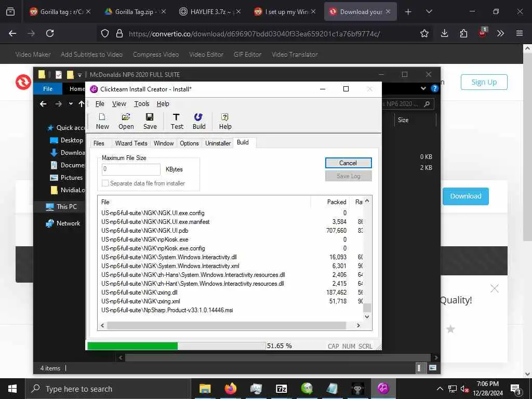Image resolution: width=532 pixels, height=399 pixels.
Task: Click the Convertio logo on the web page
Action: pyautogui.click(x=23, y=82)
